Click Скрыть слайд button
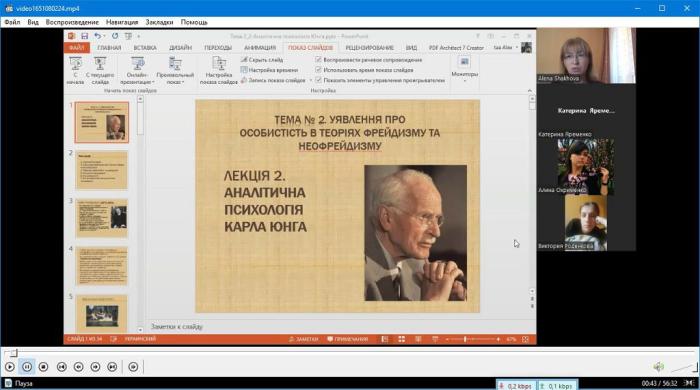This screenshot has width=700, height=390. click(x=262, y=59)
